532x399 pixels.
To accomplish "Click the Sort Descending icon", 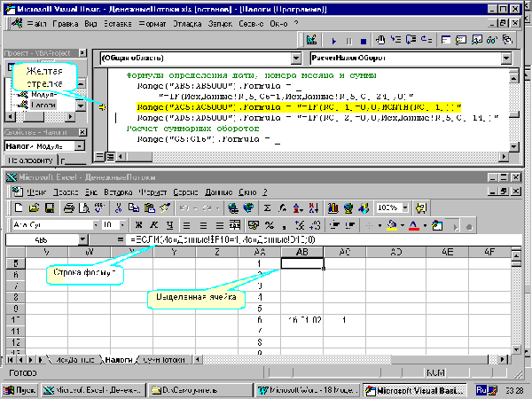I will (x=314, y=207).
